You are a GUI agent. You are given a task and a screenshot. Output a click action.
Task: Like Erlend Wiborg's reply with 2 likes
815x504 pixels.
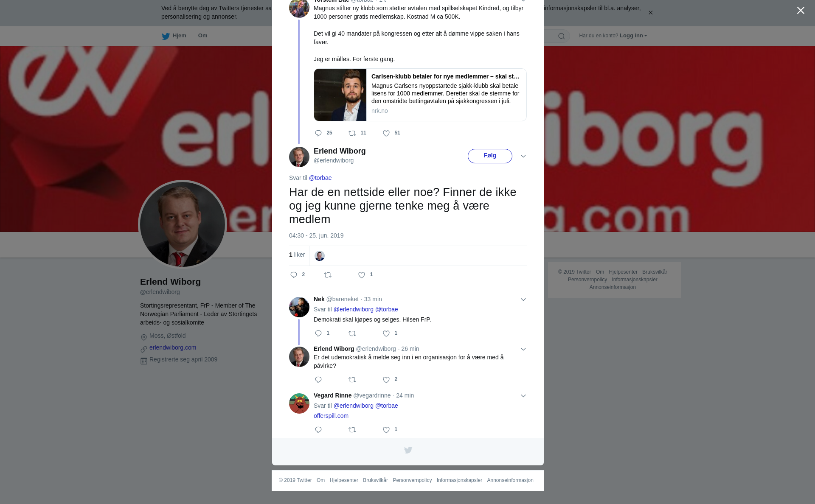tap(386, 380)
